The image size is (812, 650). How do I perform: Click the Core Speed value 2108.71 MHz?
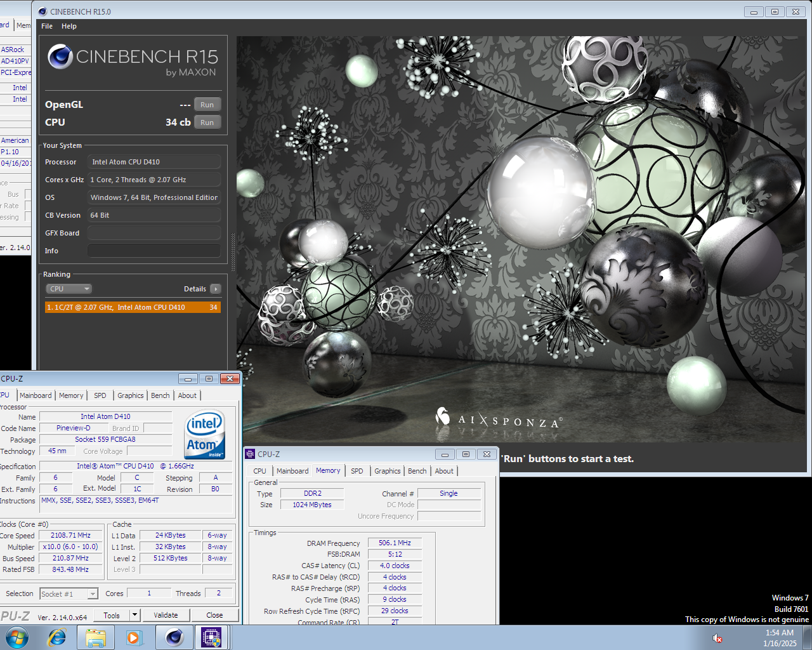point(70,536)
